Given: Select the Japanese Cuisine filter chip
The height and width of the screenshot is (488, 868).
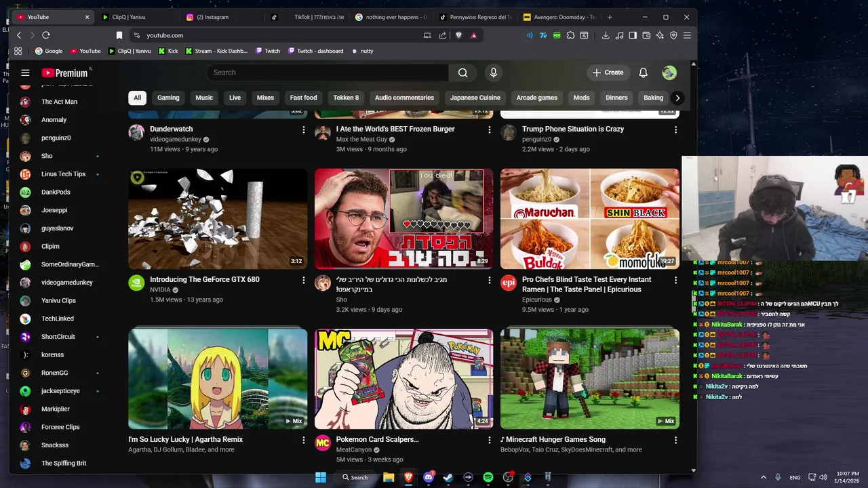Looking at the screenshot, I should coord(475,98).
